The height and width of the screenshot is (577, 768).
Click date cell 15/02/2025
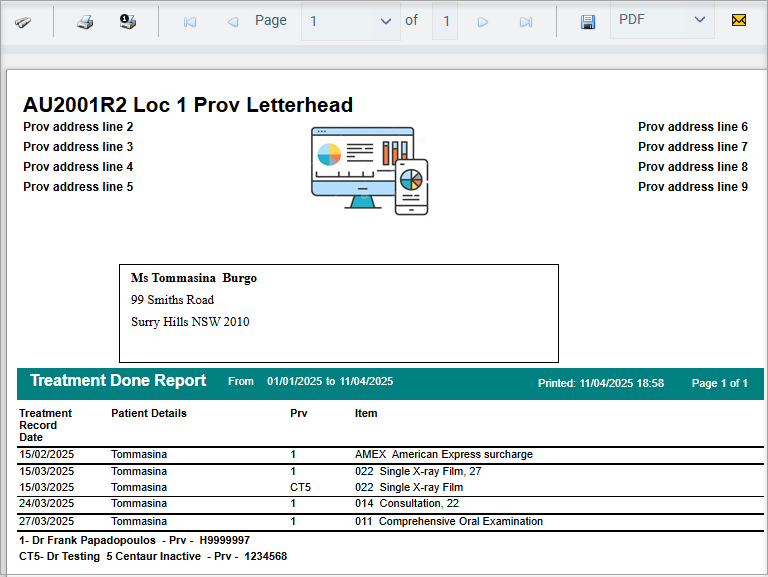click(x=47, y=455)
